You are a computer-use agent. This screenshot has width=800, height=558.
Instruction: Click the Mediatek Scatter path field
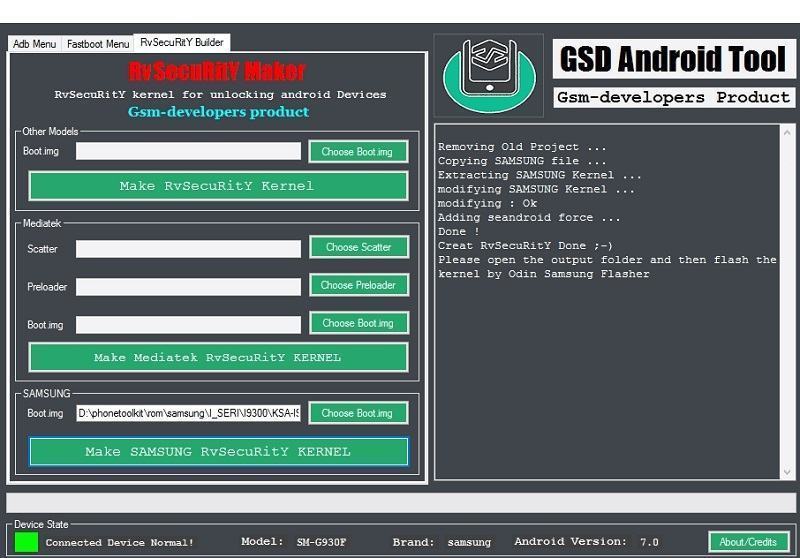[188, 248]
